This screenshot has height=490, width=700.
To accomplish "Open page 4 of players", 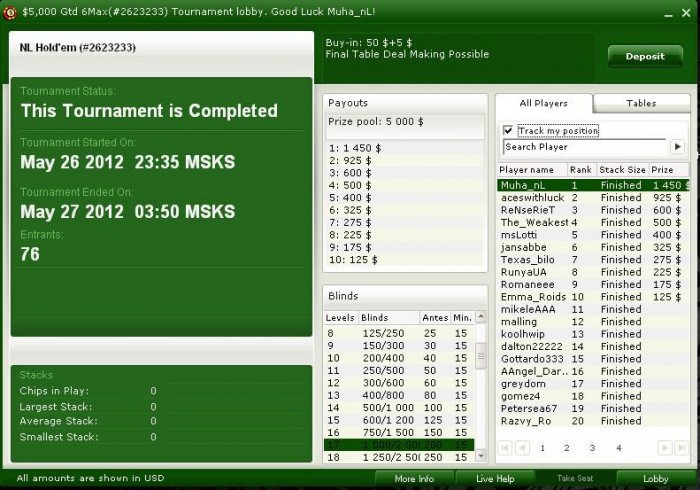I will click(x=619, y=448).
